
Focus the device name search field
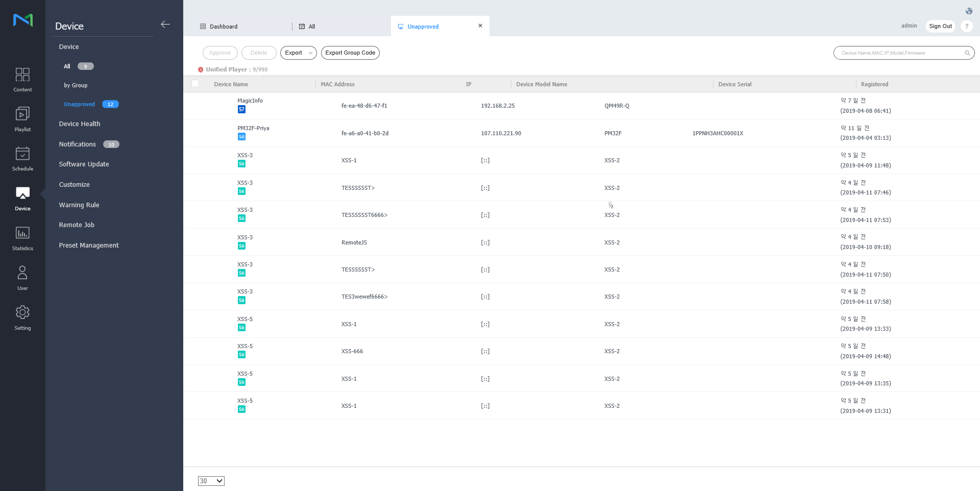[x=898, y=53]
